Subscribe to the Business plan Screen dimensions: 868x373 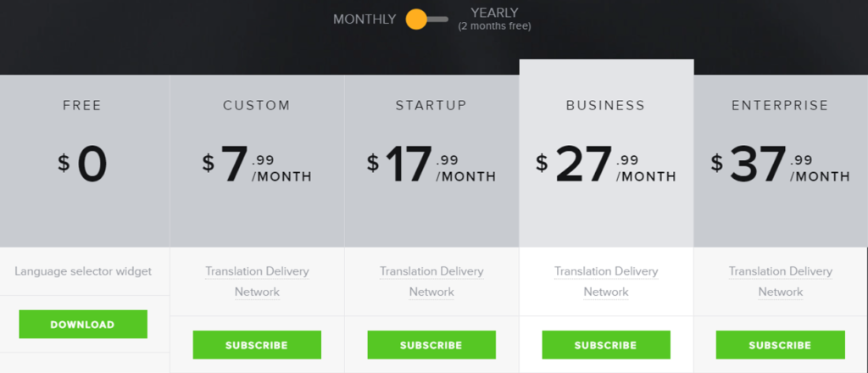606,345
